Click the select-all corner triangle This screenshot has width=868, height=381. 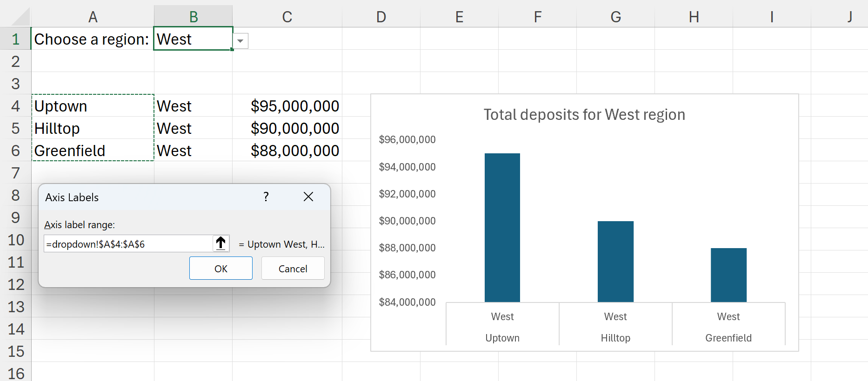click(21, 17)
